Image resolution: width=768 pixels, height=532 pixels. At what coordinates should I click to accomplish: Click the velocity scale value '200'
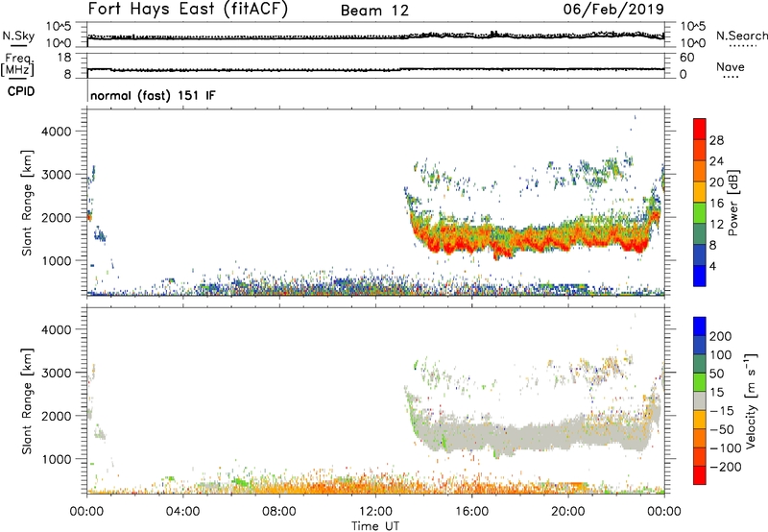[721, 336]
